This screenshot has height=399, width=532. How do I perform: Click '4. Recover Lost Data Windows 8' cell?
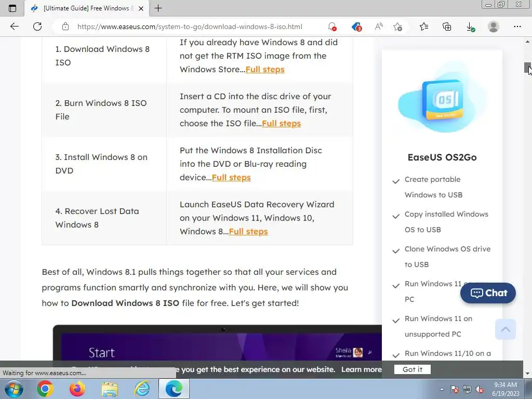(104, 218)
